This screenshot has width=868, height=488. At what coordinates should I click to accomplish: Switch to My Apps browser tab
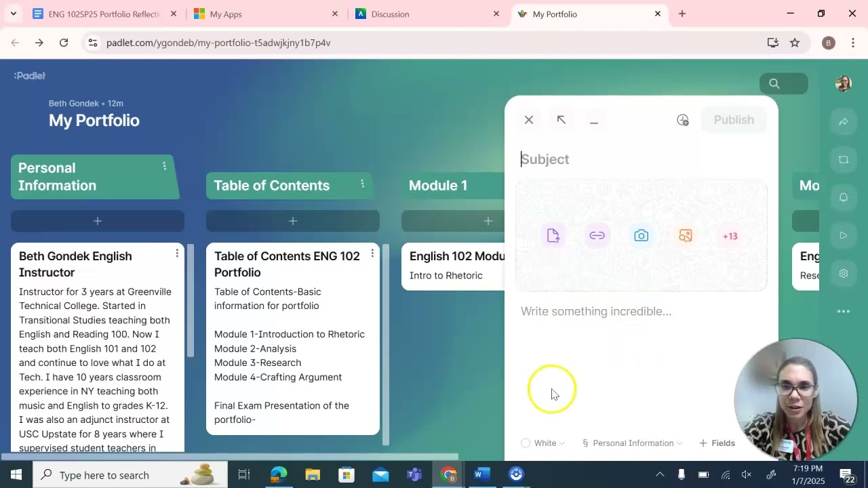coord(266,14)
